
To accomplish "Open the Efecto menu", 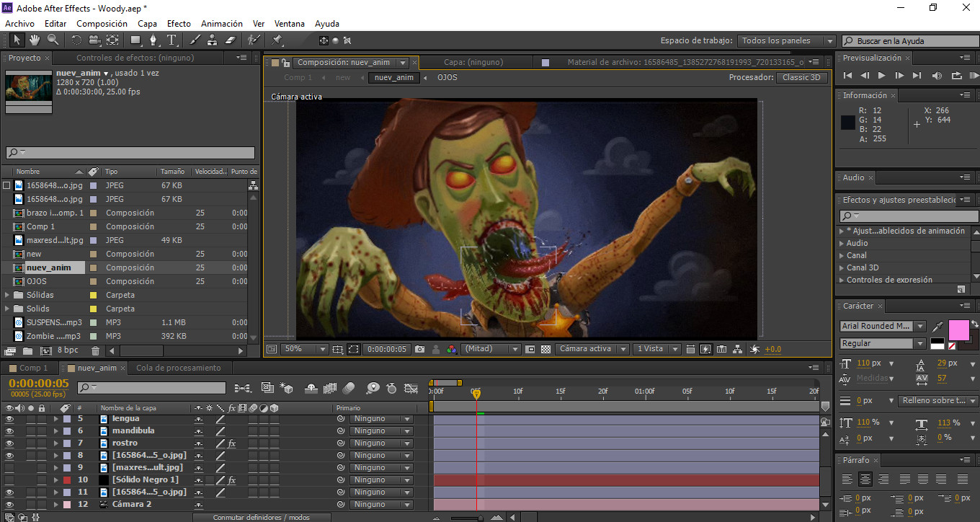I will pyautogui.click(x=179, y=24).
